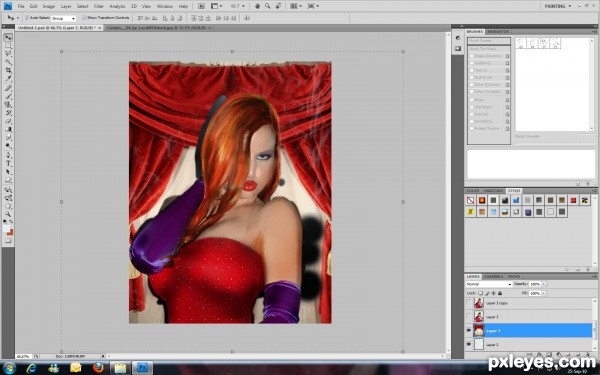Viewport: 600px width, 375px height.
Task: Select the Eyedropper tool
Action: [8, 79]
